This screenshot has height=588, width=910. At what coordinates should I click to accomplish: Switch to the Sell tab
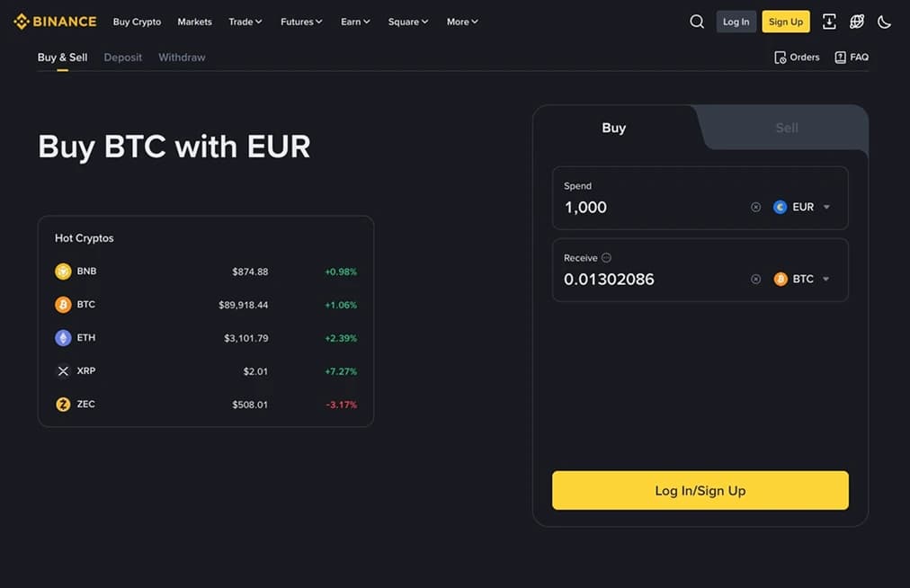(x=785, y=128)
